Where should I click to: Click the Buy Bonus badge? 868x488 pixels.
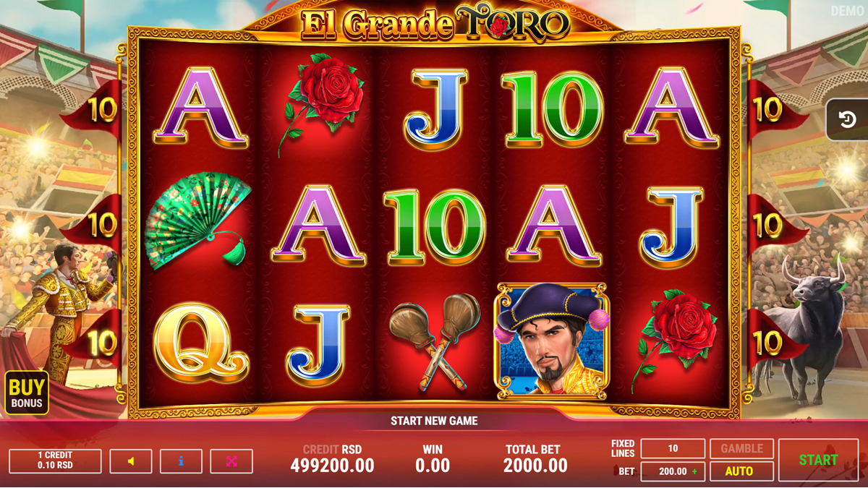[27, 393]
